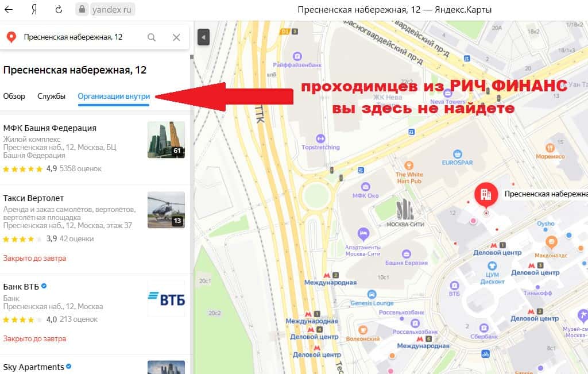This screenshot has width=588, height=374.
Task: Click the red Пресненская набережная map pin
Action: [x=486, y=194]
